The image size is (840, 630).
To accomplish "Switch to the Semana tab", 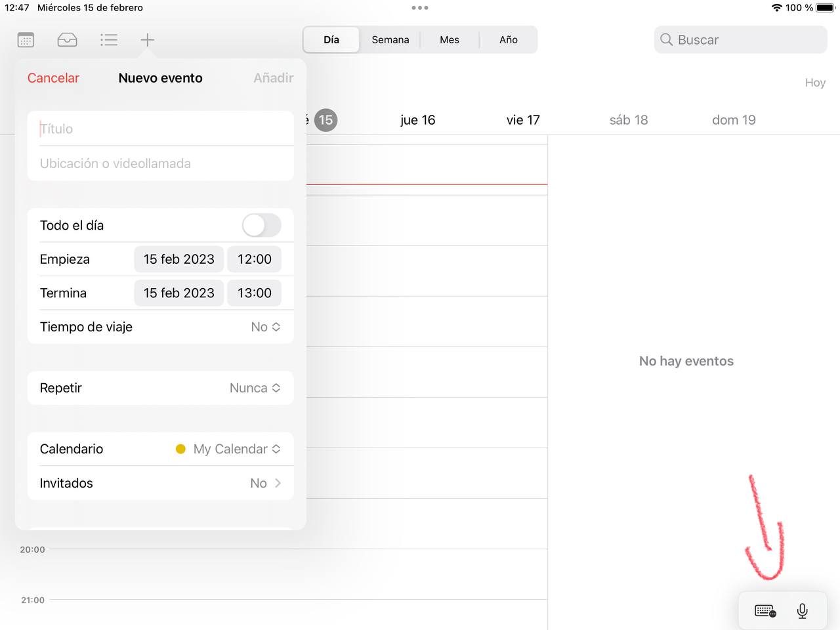I will (x=390, y=39).
